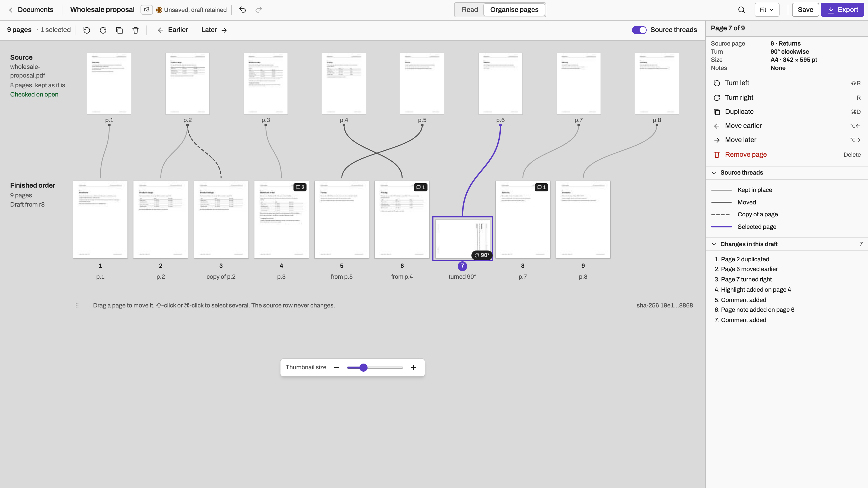Click change entry 'Page 7 turned right'
This screenshot has width=868, height=488.
[x=746, y=280]
